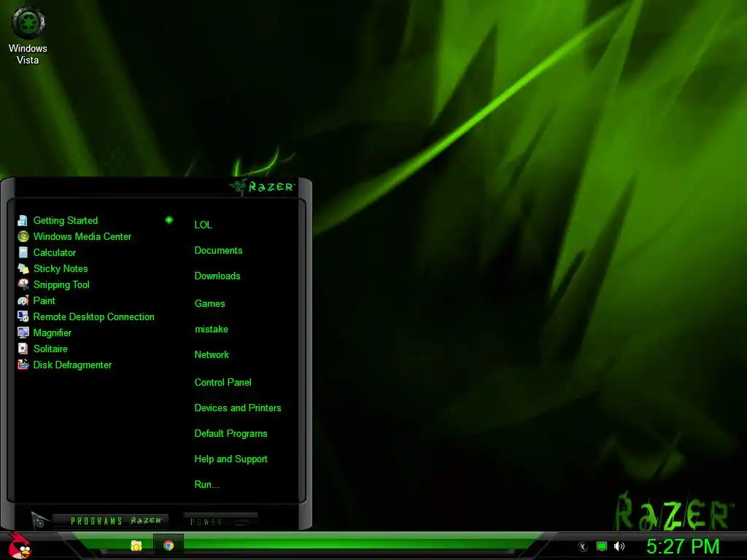The height and width of the screenshot is (560, 747).
Task: Click the Magnifier icon
Action: 23,332
